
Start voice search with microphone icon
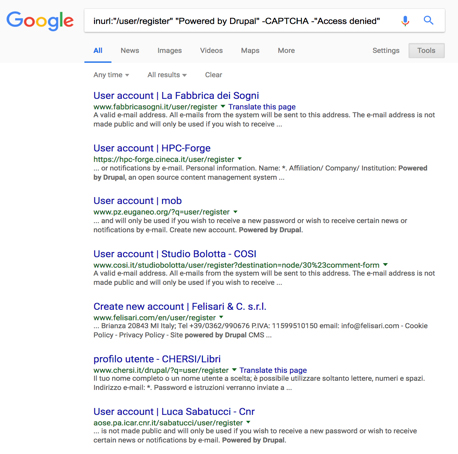pos(405,21)
